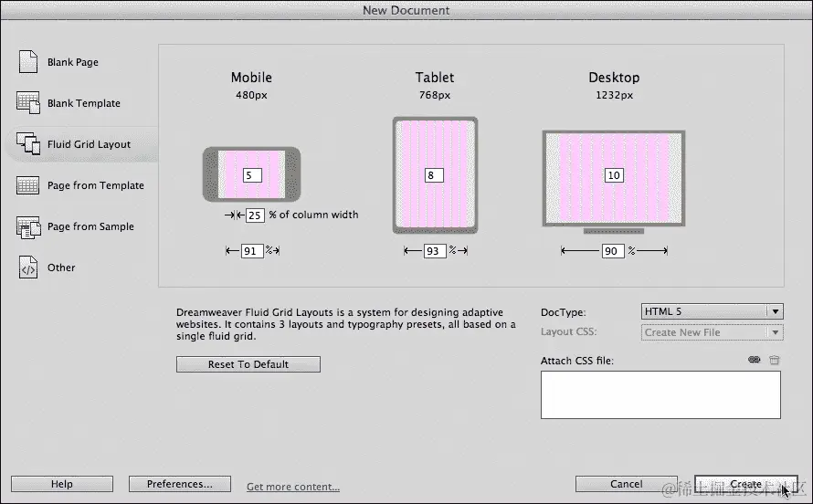Click the DocType: label

(563, 312)
